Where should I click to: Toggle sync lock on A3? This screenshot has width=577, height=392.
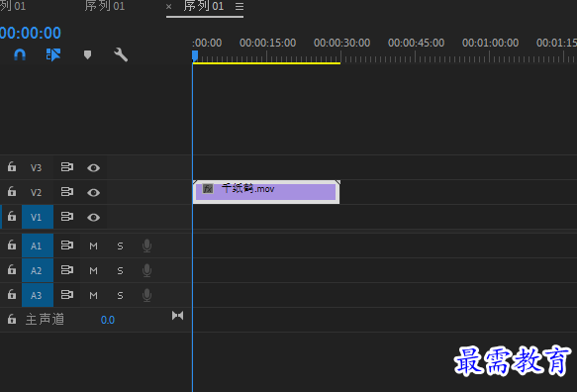coord(67,294)
